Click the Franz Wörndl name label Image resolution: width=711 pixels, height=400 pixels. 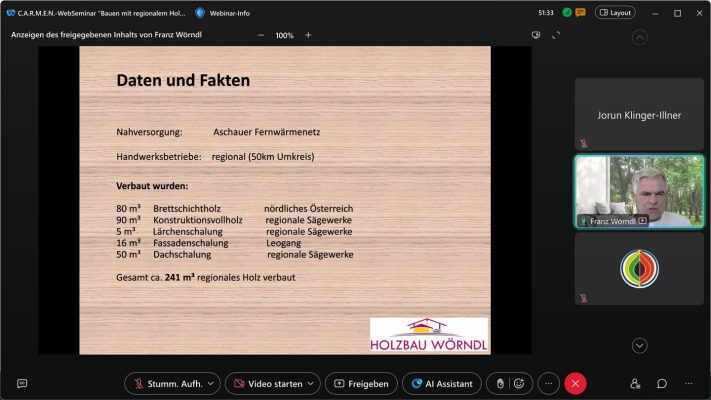[612, 221]
